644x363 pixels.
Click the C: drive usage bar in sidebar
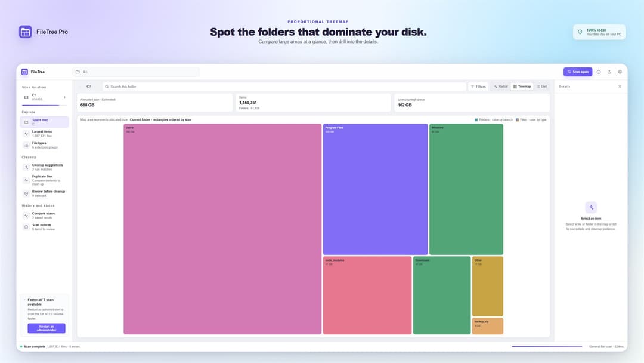(x=44, y=105)
